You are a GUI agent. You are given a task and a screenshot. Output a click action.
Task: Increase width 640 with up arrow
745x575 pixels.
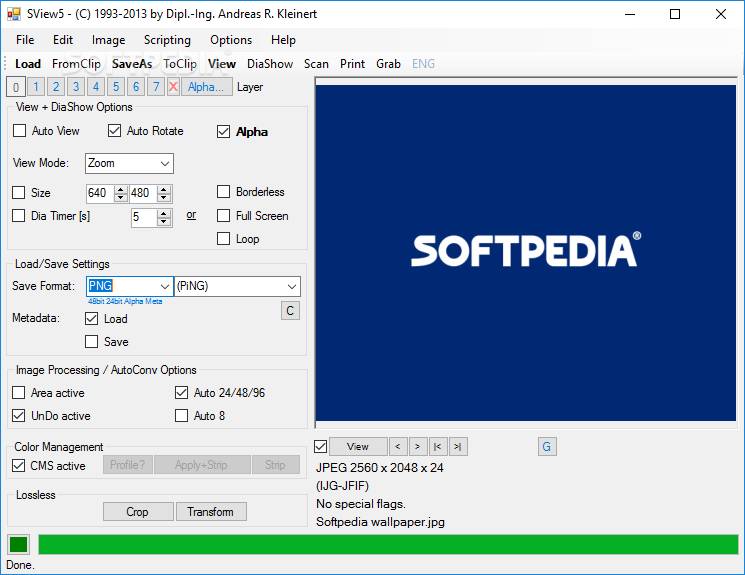(121, 190)
